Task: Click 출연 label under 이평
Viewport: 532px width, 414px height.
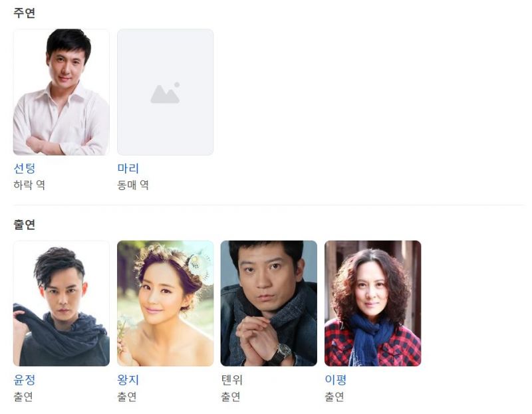Action: tap(334, 396)
